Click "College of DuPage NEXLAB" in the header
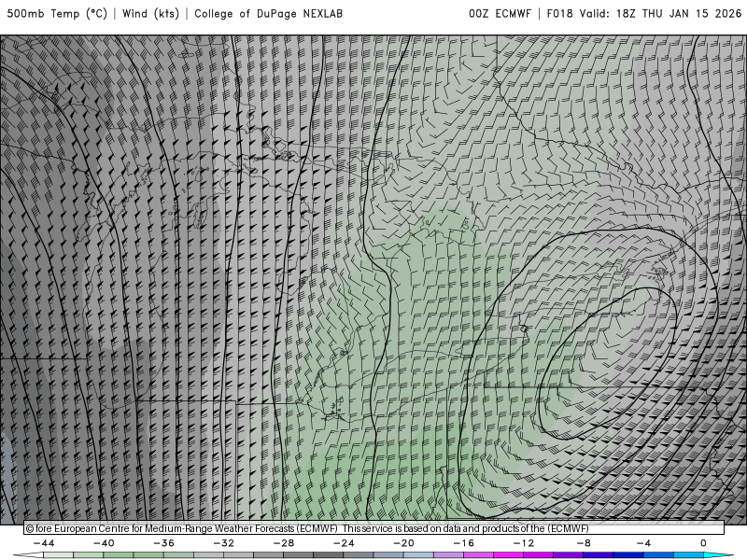The height and width of the screenshot is (560, 747). [268, 14]
